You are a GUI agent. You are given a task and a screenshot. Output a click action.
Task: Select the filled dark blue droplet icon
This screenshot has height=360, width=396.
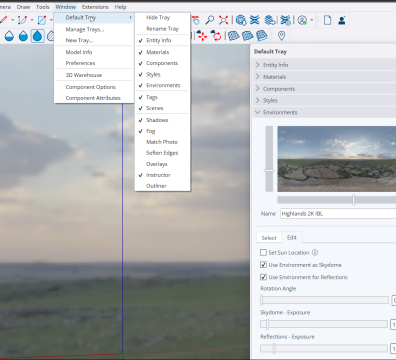[37, 36]
